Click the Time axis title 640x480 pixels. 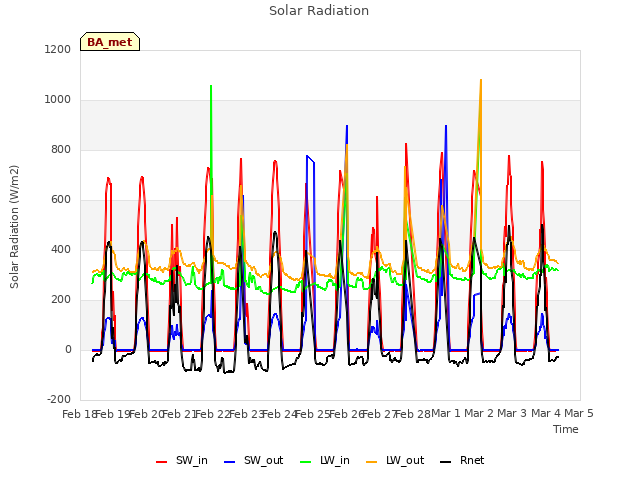[566, 429]
